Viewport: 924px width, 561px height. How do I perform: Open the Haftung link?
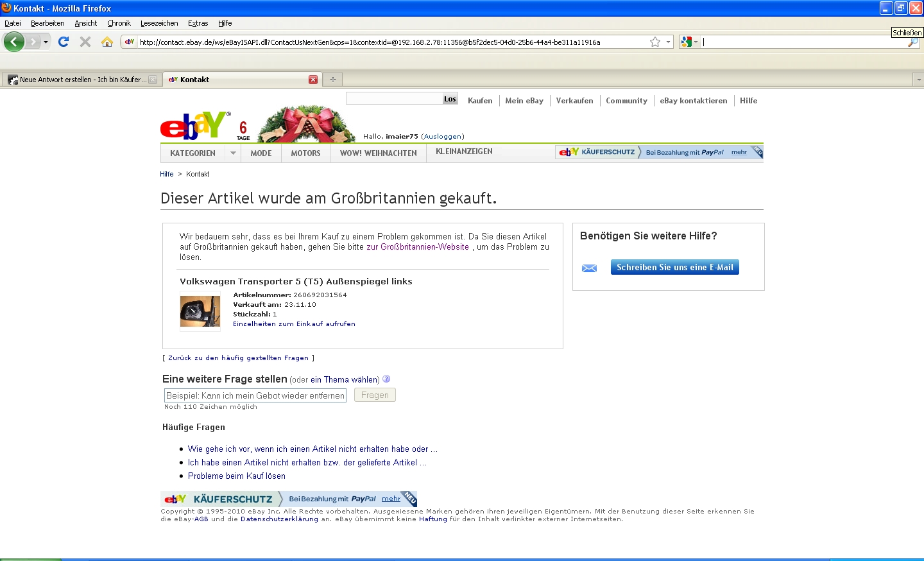coord(433,519)
